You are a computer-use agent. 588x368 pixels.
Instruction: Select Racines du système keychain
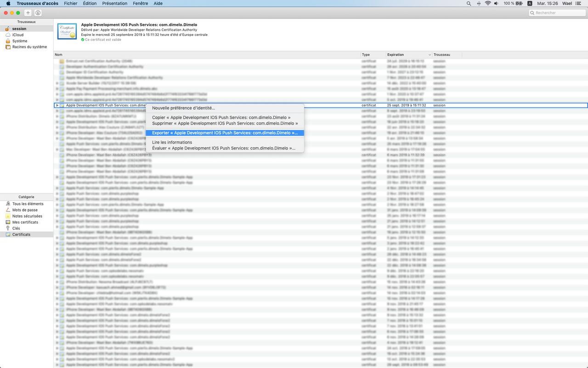coord(29,47)
